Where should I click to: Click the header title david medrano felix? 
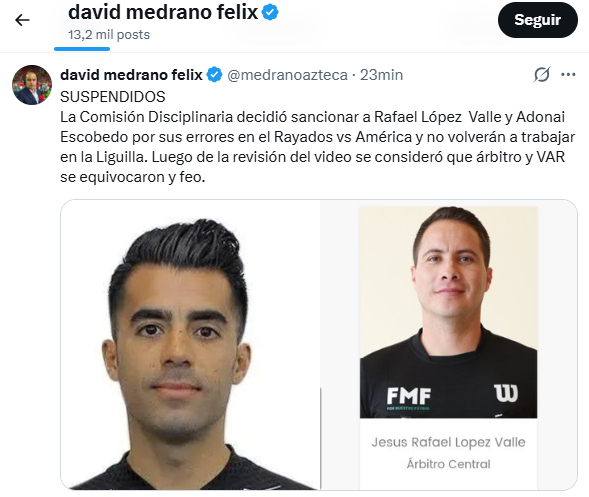point(163,12)
